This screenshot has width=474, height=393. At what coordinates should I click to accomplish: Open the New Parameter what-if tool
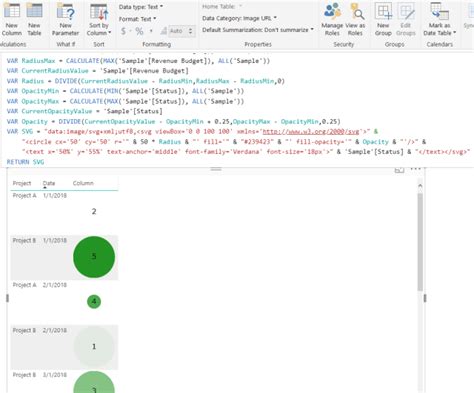[65, 19]
